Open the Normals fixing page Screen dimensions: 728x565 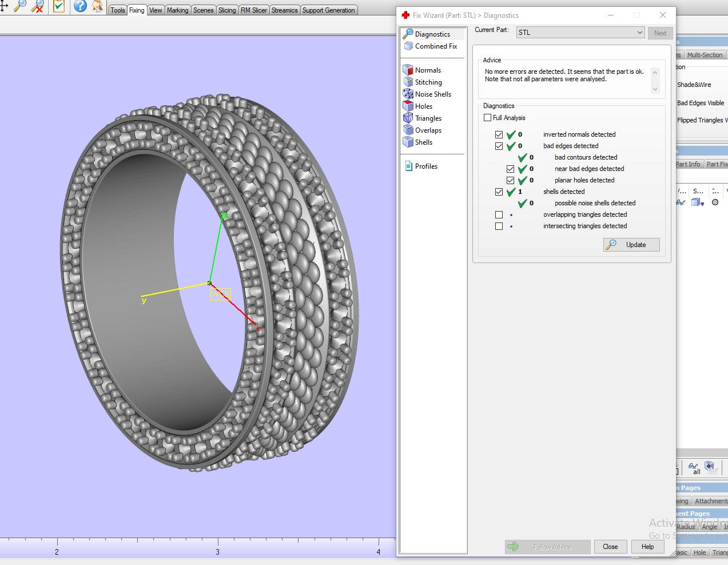pos(427,70)
